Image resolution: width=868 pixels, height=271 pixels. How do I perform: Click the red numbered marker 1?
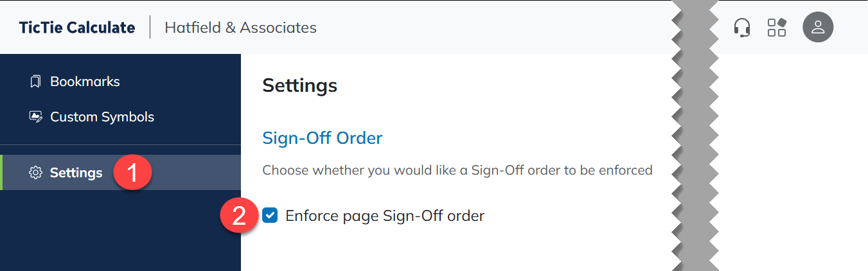click(132, 173)
